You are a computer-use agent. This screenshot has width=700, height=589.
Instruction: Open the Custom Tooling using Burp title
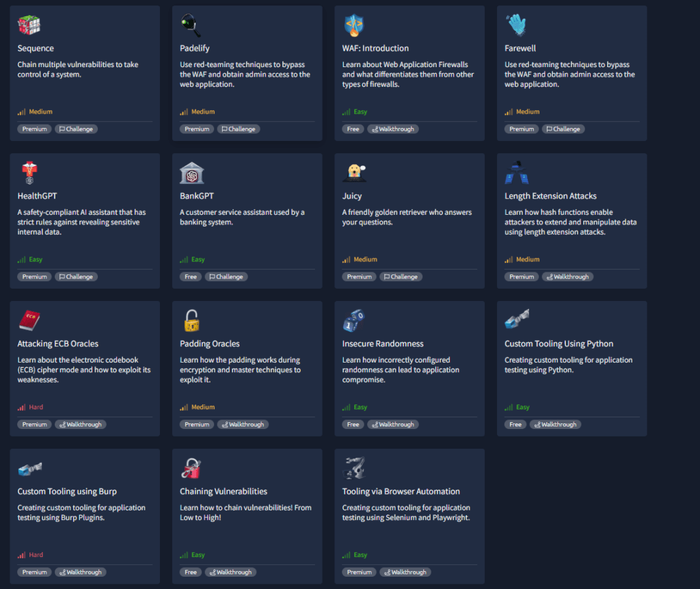tap(67, 492)
